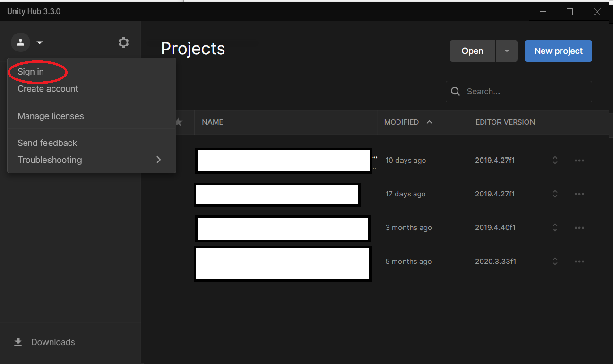Toggle MODIFIED sort direction arrow
Screen dimensions: 613x364
[429, 122]
